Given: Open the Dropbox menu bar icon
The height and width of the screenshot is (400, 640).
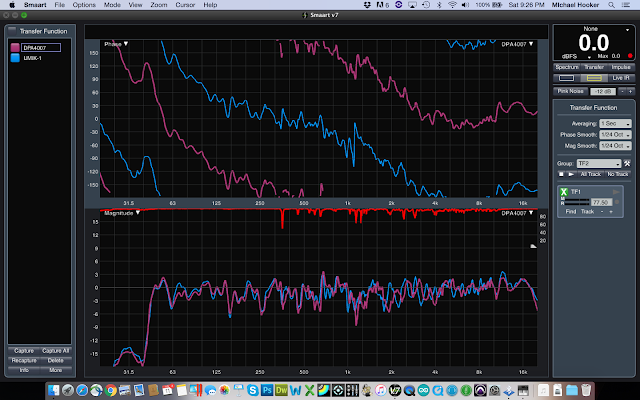Looking at the screenshot, I should tap(367, 5).
